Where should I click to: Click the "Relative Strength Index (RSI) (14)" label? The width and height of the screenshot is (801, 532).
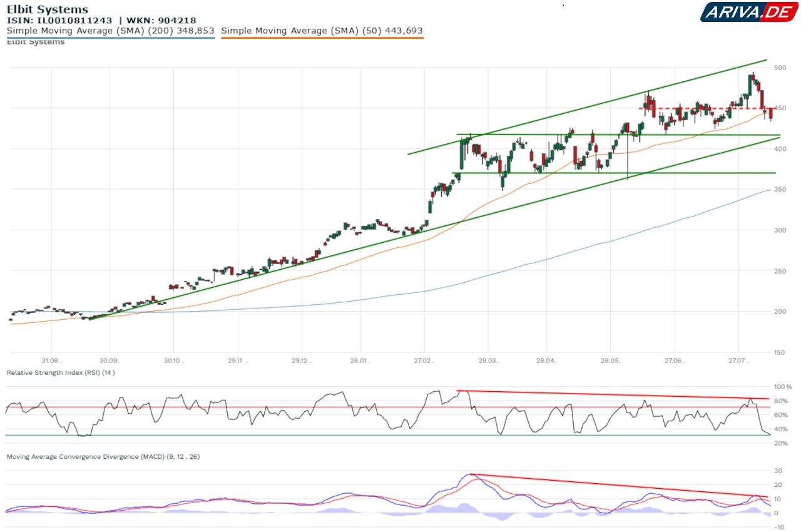[x=61, y=372]
